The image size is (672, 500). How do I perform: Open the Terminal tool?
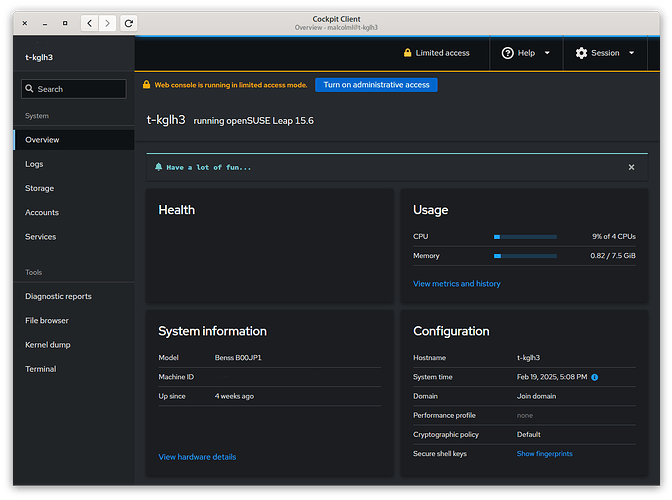(x=41, y=369)
